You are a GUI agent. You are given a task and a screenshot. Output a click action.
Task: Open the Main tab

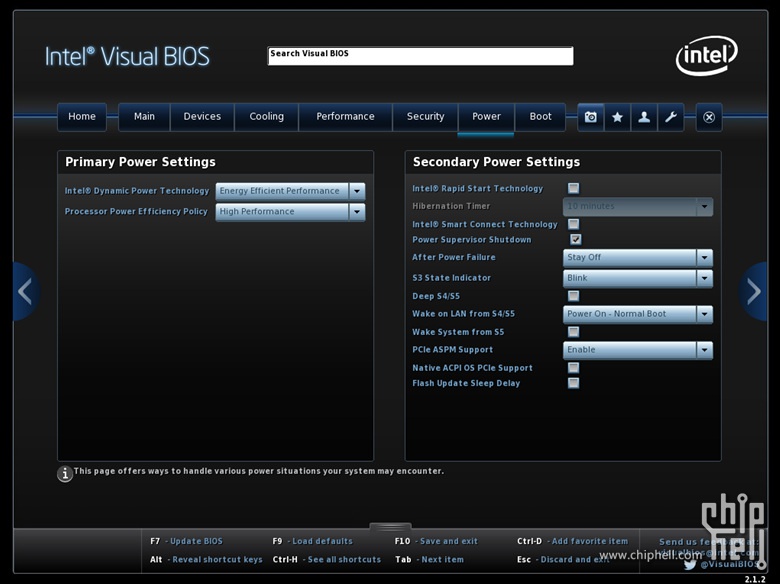144,117
